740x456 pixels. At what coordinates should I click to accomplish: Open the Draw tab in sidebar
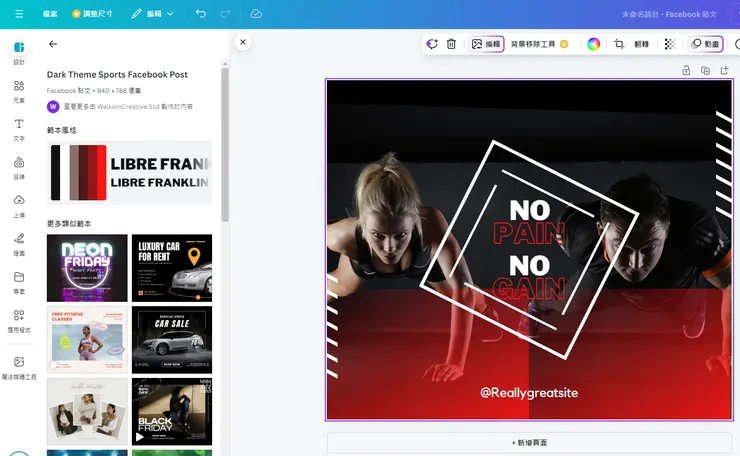19,245
